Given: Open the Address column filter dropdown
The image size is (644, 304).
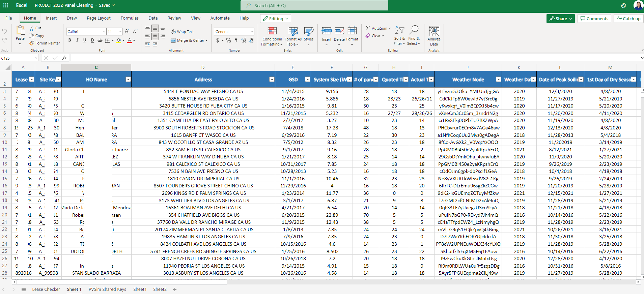Looking at the screenshot, I should [x=272, y=80].
